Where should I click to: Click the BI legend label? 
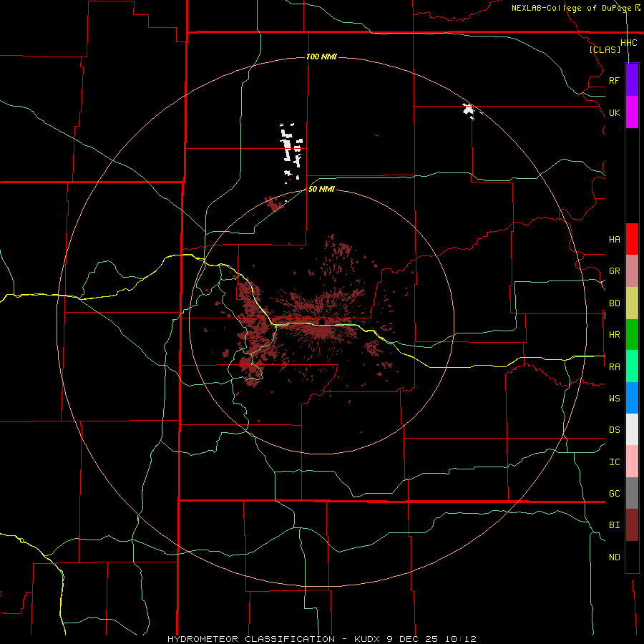(614, 525)
